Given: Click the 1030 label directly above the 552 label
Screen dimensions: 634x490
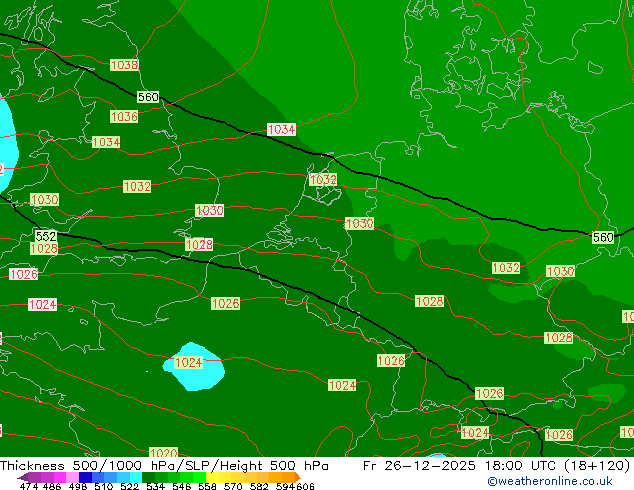Looking at the screenshot, I should tap(44, 199).
